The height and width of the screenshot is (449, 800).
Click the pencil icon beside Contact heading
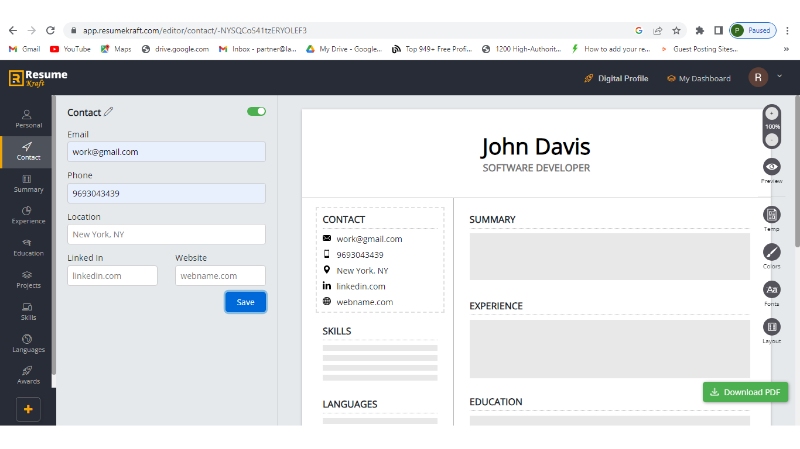coord(109,112)
